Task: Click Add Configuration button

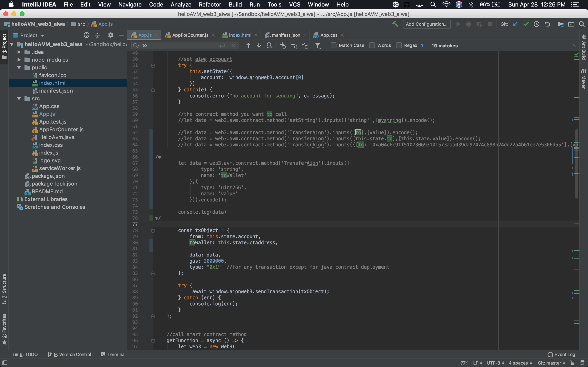Action: [x=427, y=24]
